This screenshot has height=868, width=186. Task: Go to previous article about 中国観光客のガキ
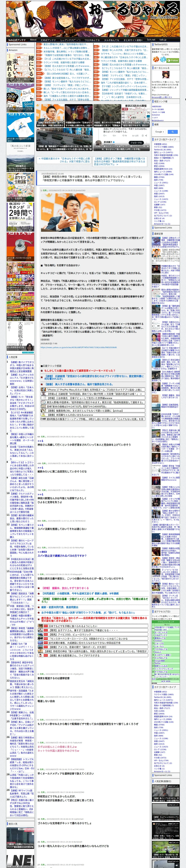(64, 160)
